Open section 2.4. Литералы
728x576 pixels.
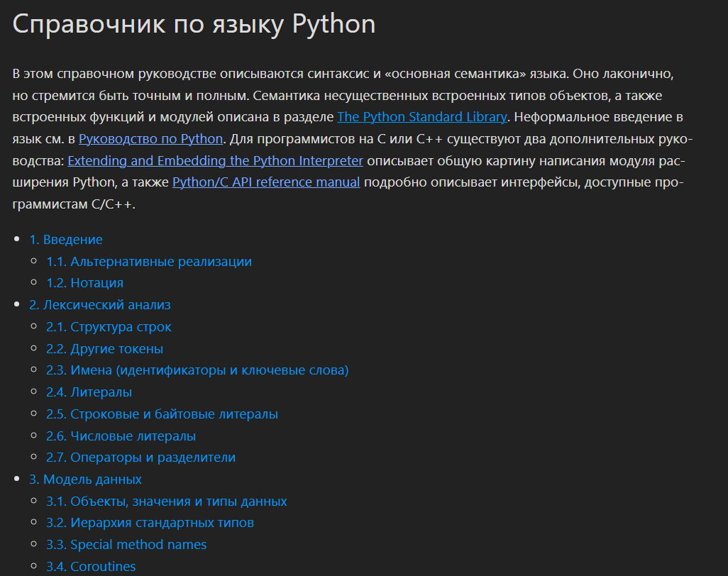[x=89, y=392]
